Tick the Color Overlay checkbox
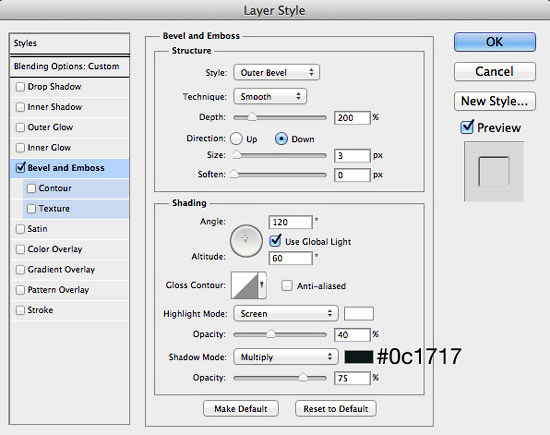 (20, 249)
